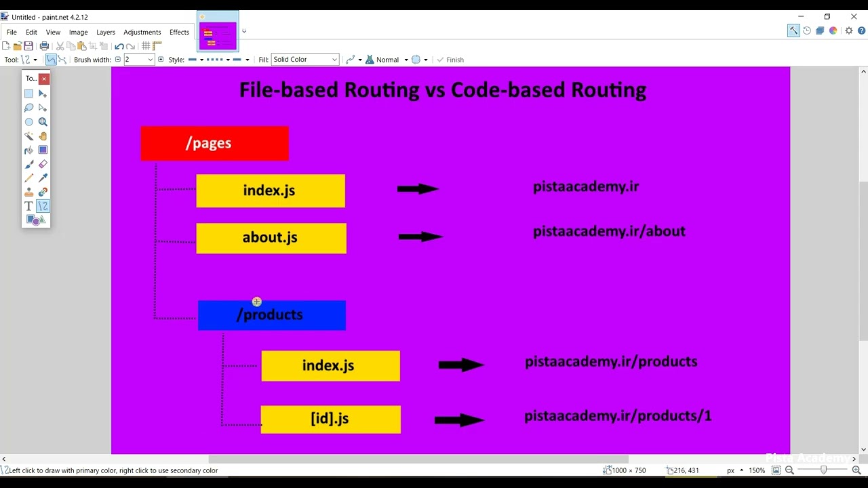Toggle the Layers window button
Image resolution: width=868 pixels, height=488 pixels.
click(x=820, y=30)
